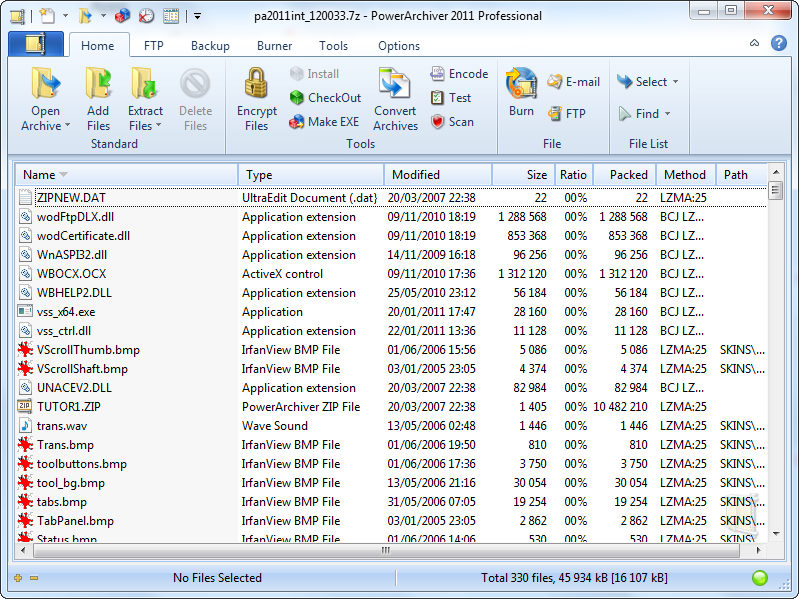Screen dimensions: 799x599
Task: Click the Extract Files icon
Action: tap(144, 83)
